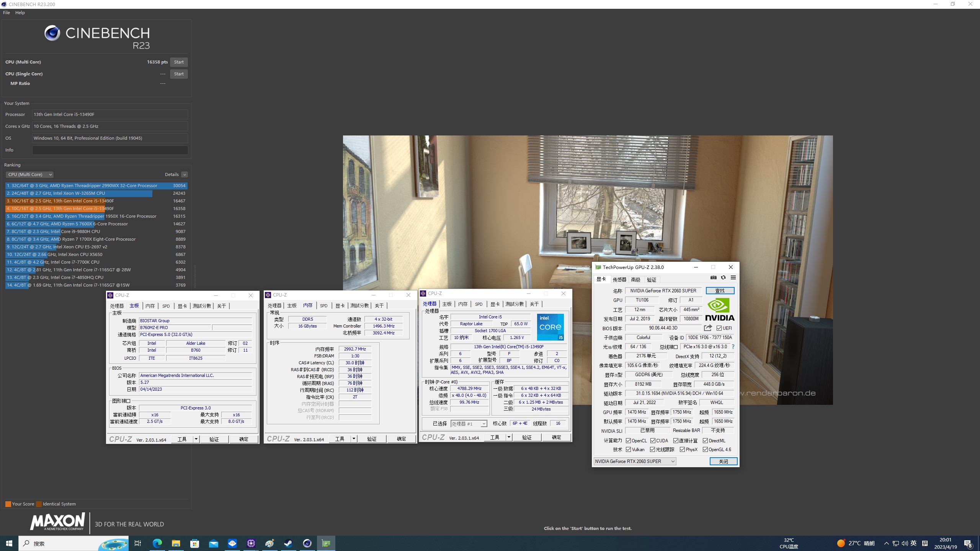This screenshot has height=551, width=980.
Task: Select 測試分數 tab in processor CPU-Z window
Action: coord(514,304)
